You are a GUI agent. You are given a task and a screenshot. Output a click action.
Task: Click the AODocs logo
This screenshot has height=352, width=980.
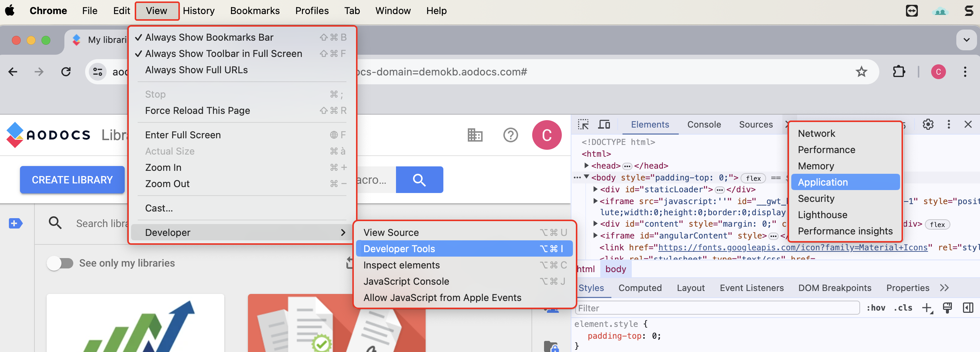tap(48, 135)
